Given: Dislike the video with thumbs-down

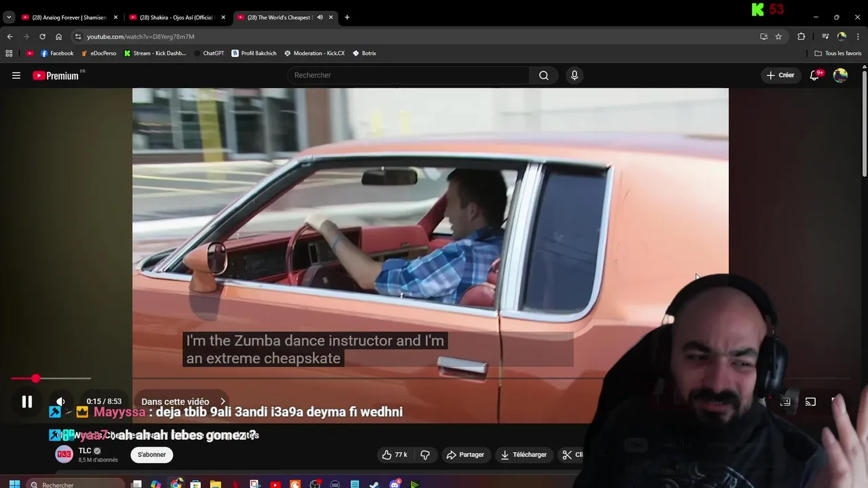Looking at the screenshot, I should click(425, 455).
